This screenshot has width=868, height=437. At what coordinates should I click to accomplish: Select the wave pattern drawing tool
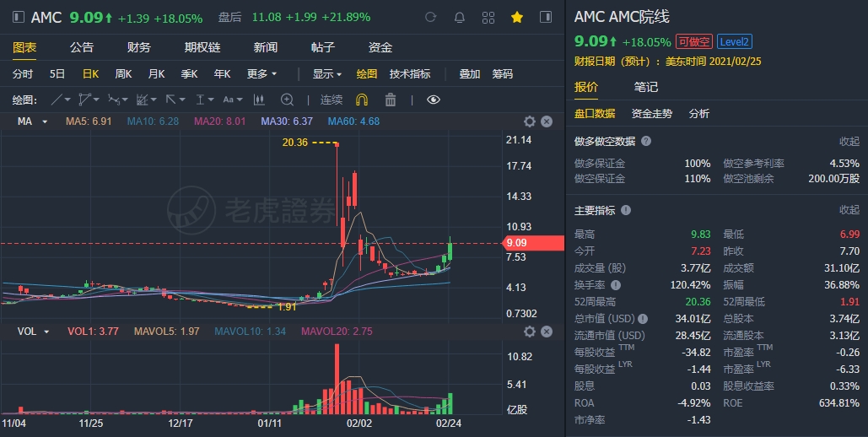[114, 100]
